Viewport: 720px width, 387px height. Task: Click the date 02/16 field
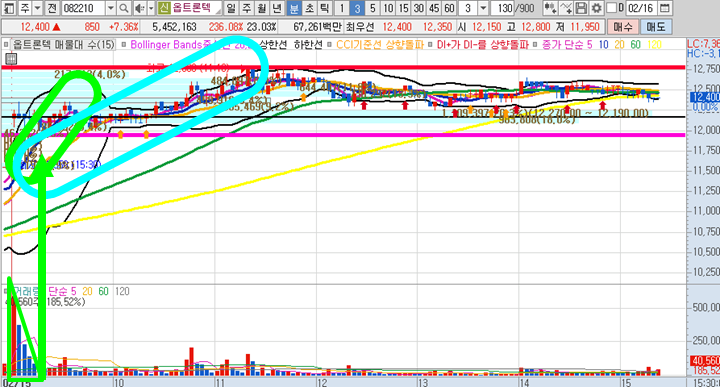pos(641,8)
